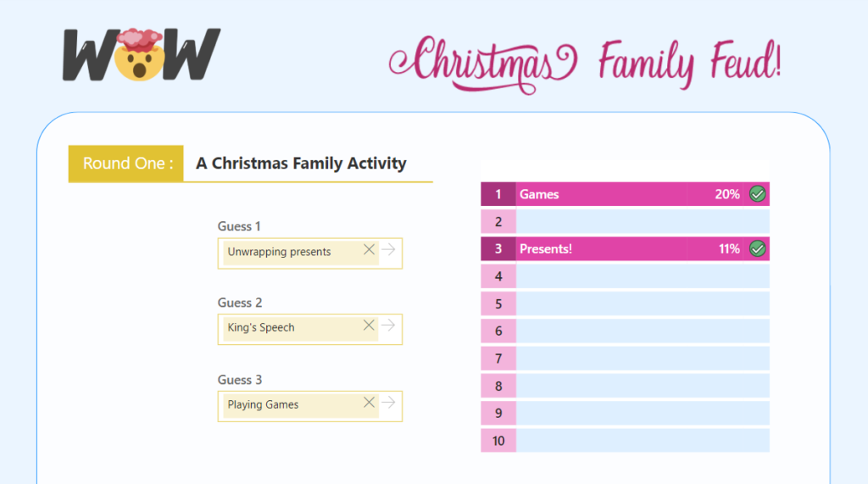
Task: Submit Guess 2 with the arrow icon
Action: tap(388, 325)
